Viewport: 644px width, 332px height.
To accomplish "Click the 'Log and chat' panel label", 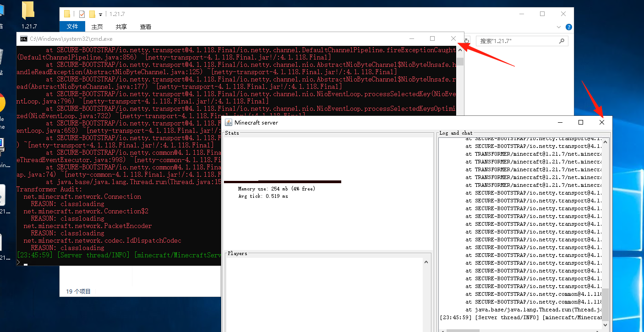I will coord(456,133).
